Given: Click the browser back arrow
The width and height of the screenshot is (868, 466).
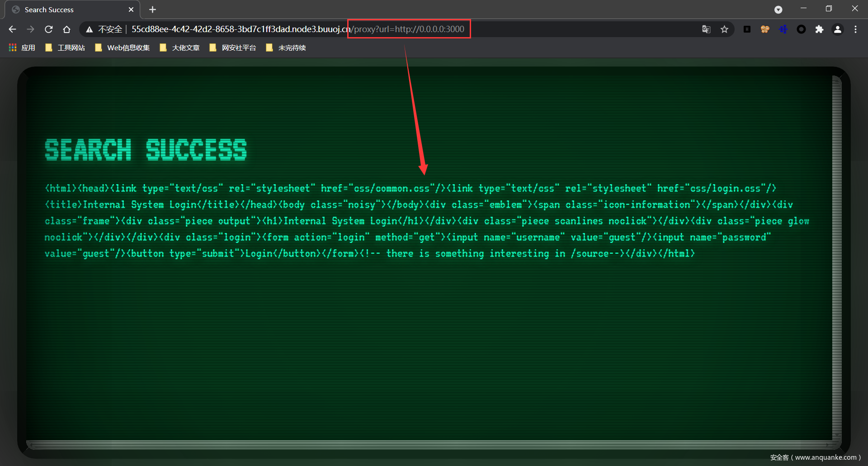Looking at the screenshot, I should click(12, 29).
